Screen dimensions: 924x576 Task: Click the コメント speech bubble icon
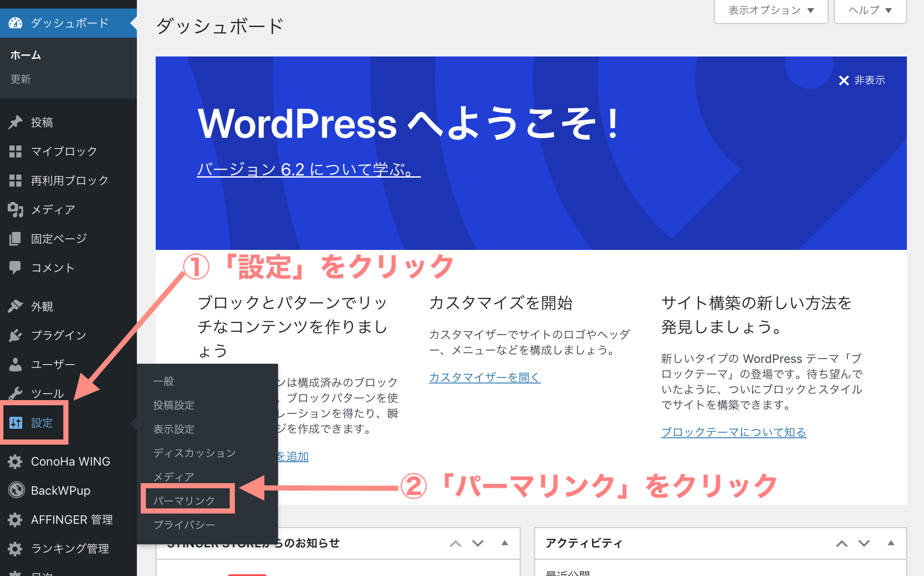[x=15, y=267]
